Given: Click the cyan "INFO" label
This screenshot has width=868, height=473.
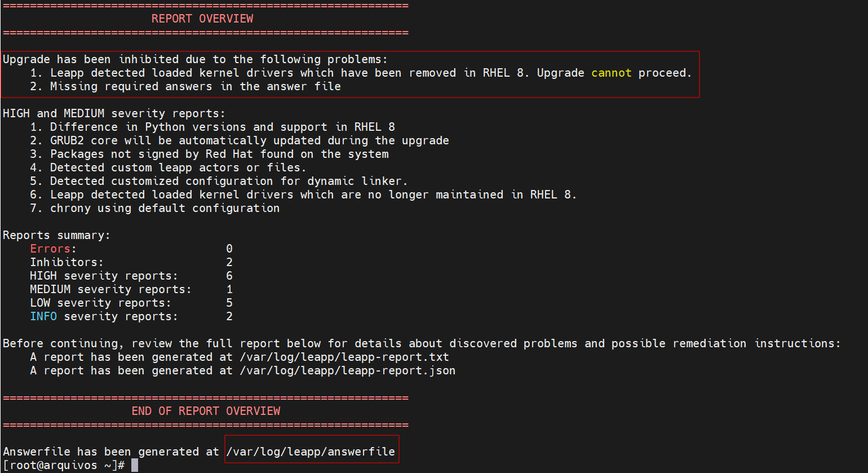Looking at the screenshot, I should (x=43, y=316).
